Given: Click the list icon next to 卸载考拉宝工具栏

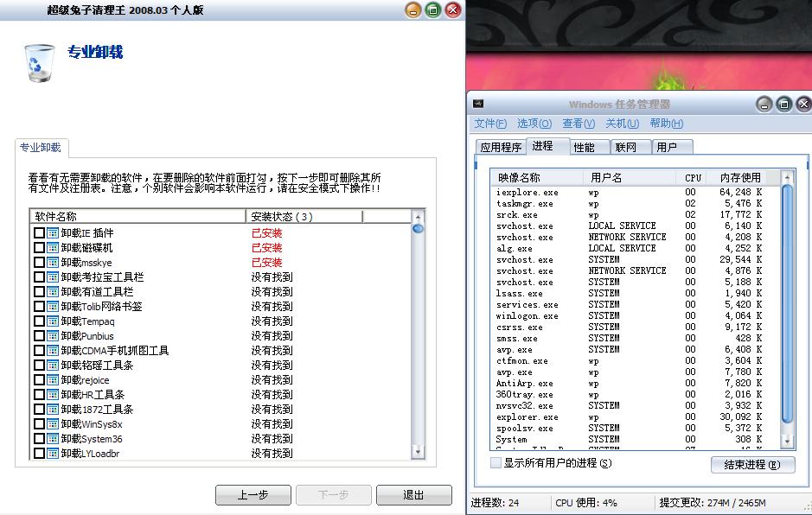Looking at the screenshot, I should [x=52, y=277].
